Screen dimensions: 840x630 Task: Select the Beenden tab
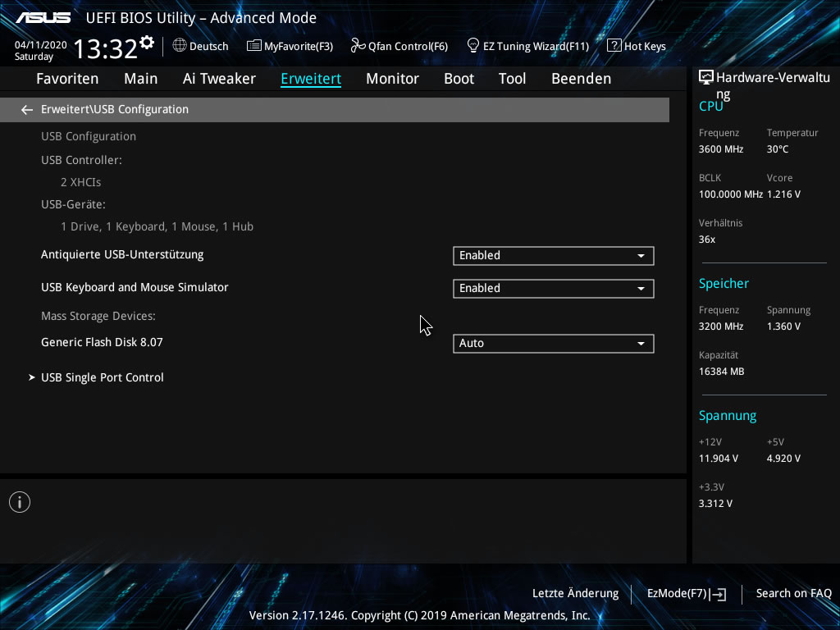tap(582, 79)
